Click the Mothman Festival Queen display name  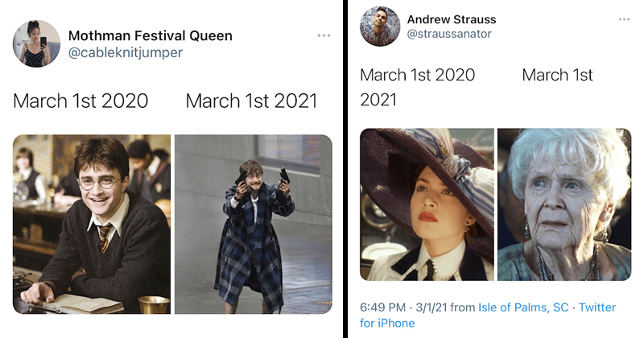[x=150, y=35]
